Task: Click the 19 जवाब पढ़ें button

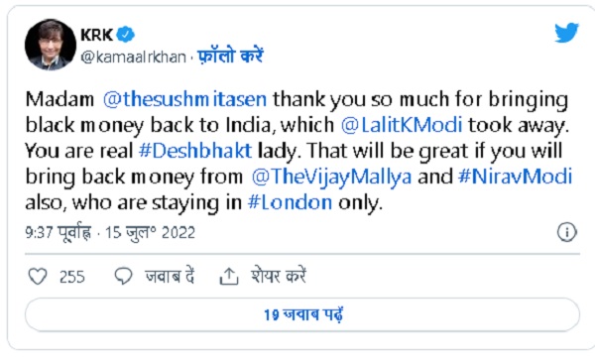Action: click(x=302, y=314)
